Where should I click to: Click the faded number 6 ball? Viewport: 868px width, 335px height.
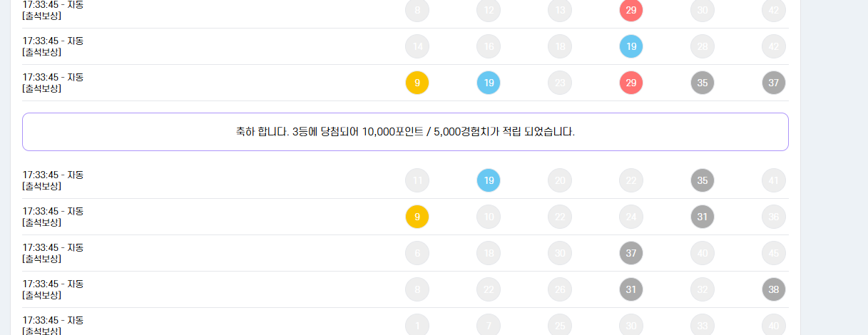(x=417, y=253)
